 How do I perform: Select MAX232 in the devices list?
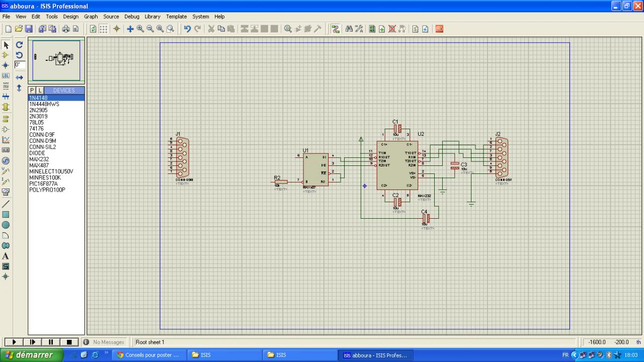click(x=39, y=159)
